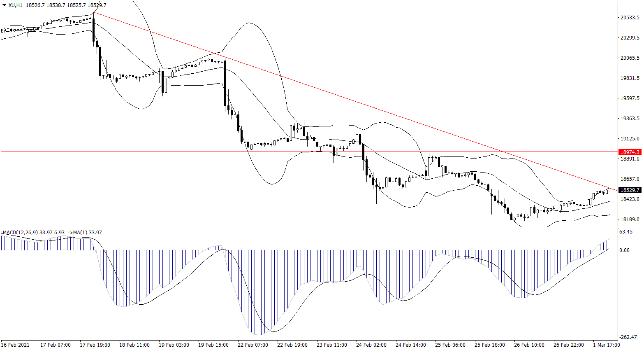
Task: Click the 20533.5 price scale value
Action: click(x=630, y=18)
